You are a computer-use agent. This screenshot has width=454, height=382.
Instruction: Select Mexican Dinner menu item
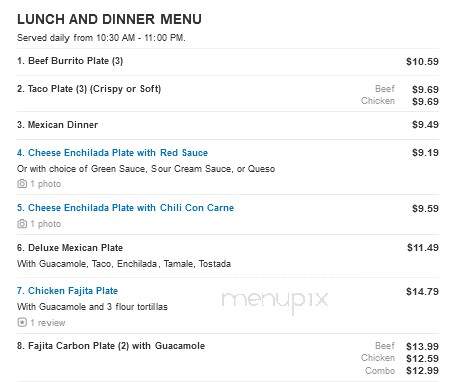click(57, 125)
